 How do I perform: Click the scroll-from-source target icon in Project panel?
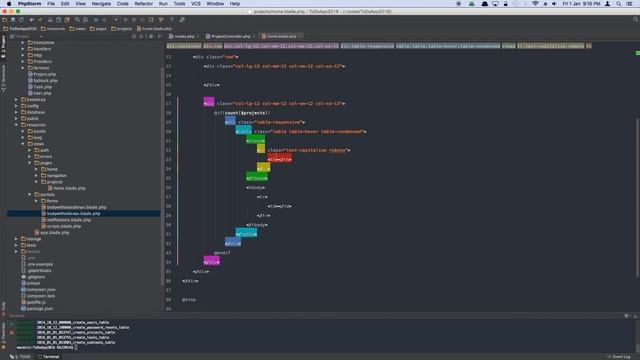(134, 36)
